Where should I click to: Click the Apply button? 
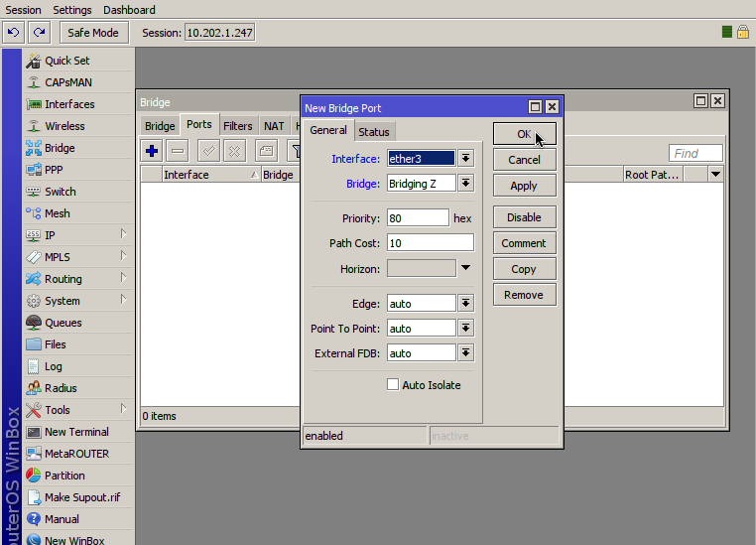[525, 186]
